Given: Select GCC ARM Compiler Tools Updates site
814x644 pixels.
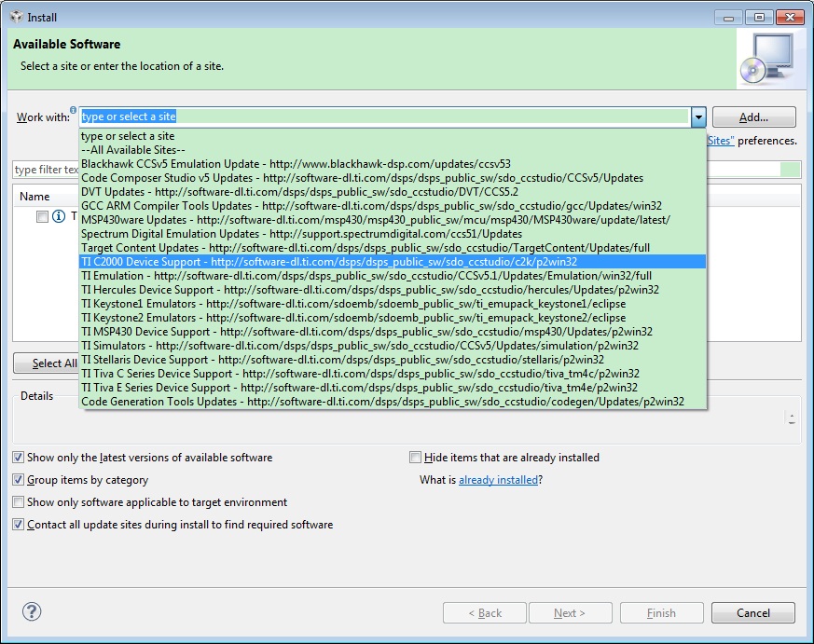Looking at the screenshot, I should click(393, 206).
